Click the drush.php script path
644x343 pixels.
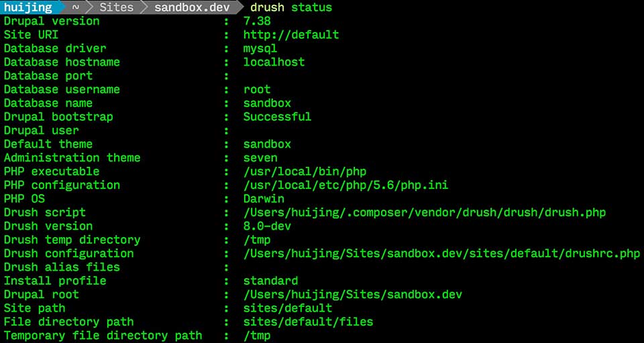click(x=425, y=212)
